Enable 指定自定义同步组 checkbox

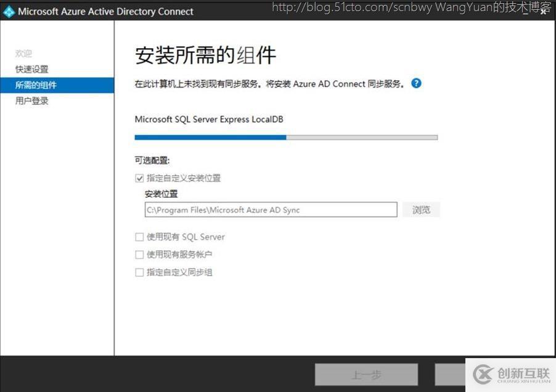coord(139,272)
